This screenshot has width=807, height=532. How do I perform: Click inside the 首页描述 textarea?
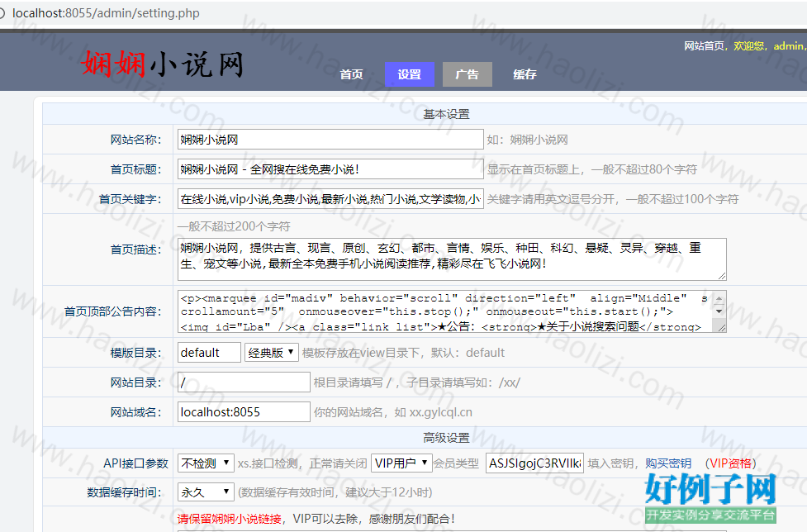[x=452, y=259]
